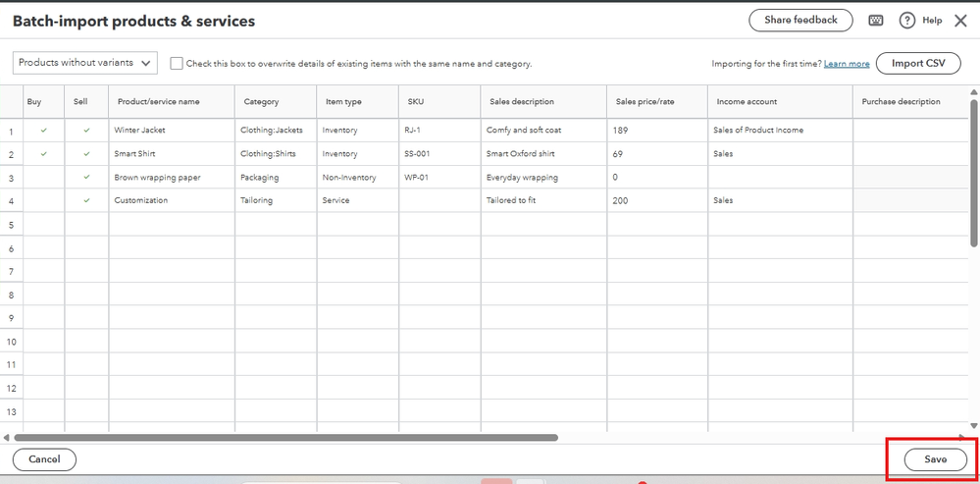
Task: Click the 189 sales price cell
Action: [657, 130]
